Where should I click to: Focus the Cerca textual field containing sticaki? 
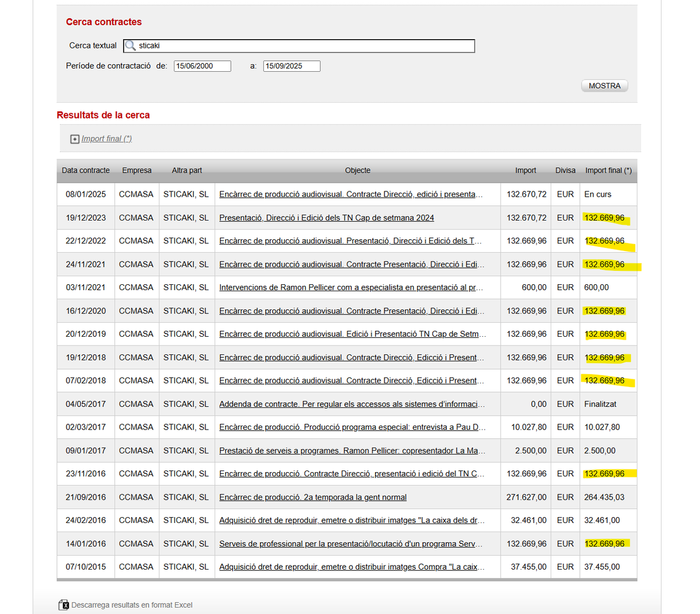coord(299,46)
